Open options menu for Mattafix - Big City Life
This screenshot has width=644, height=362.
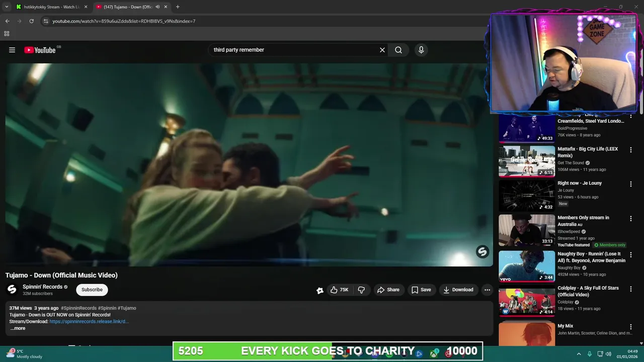[631, 150]
